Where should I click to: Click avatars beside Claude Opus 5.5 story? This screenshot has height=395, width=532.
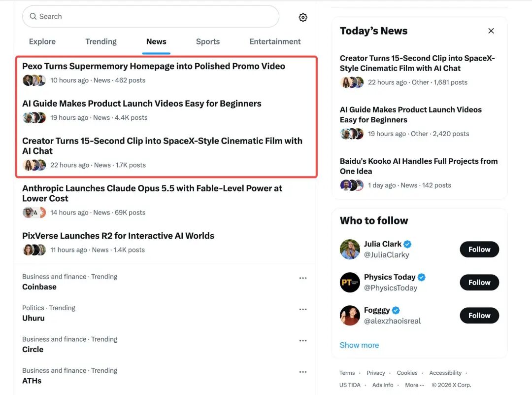click(x=34, y=213)
